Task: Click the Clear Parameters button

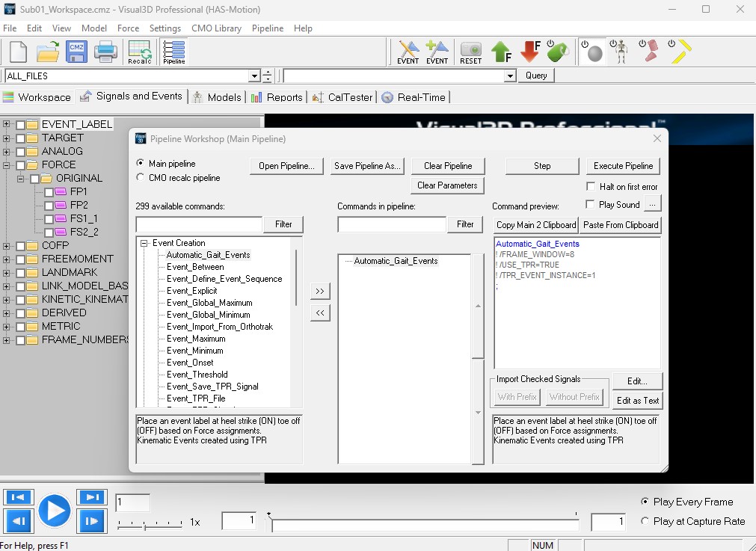Action: point(447,185)
